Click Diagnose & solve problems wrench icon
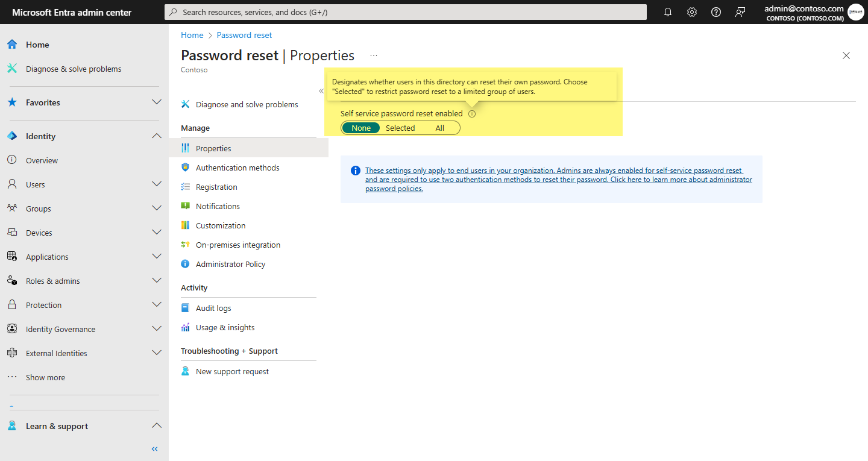The width and height of the screenshot is (868, 461). click(12, 69)
